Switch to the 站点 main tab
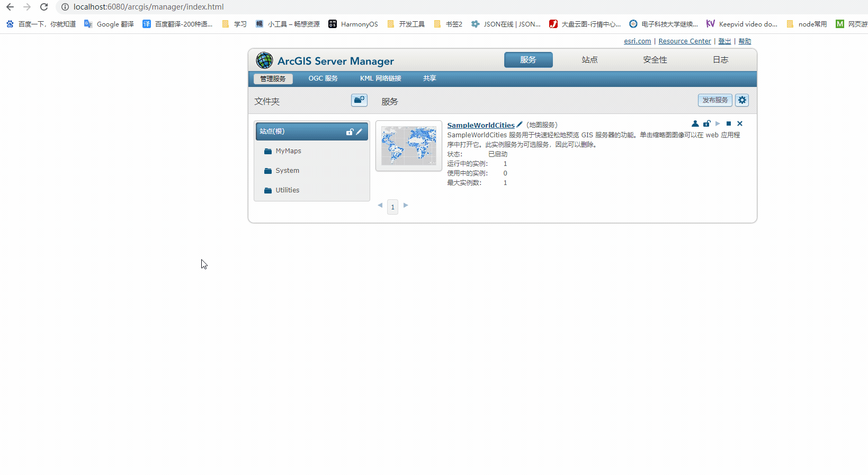Image resolution: width=868 pixels, height=475 pixels. 589,60
